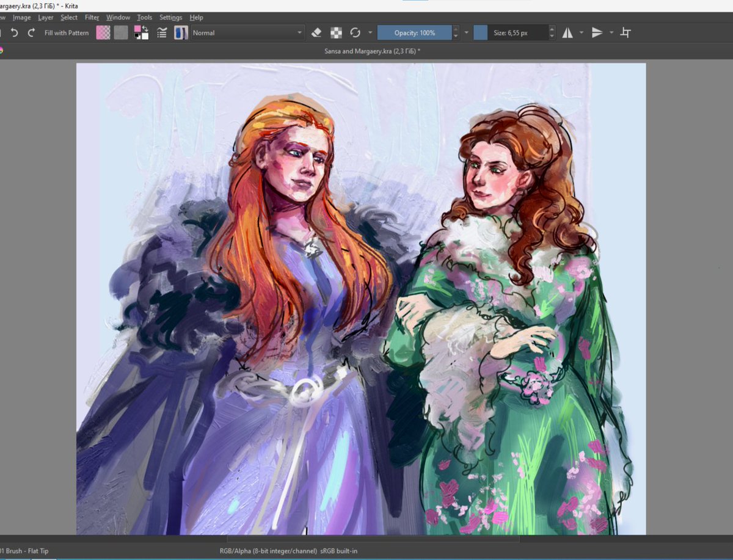Viewport: 733px width, 560px height.
Task: Expand vertical mirror options dropdown
Action: click(x=611, y=33)
